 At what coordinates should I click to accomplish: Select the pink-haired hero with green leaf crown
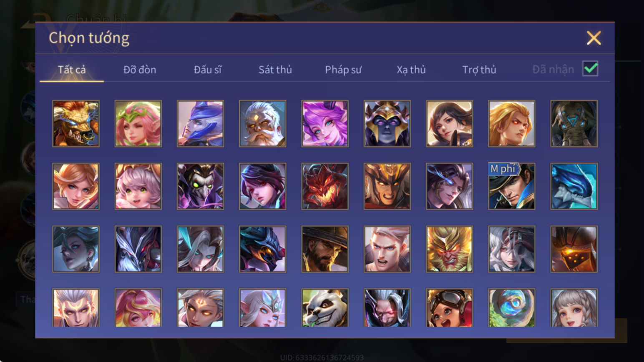[138, 123]
